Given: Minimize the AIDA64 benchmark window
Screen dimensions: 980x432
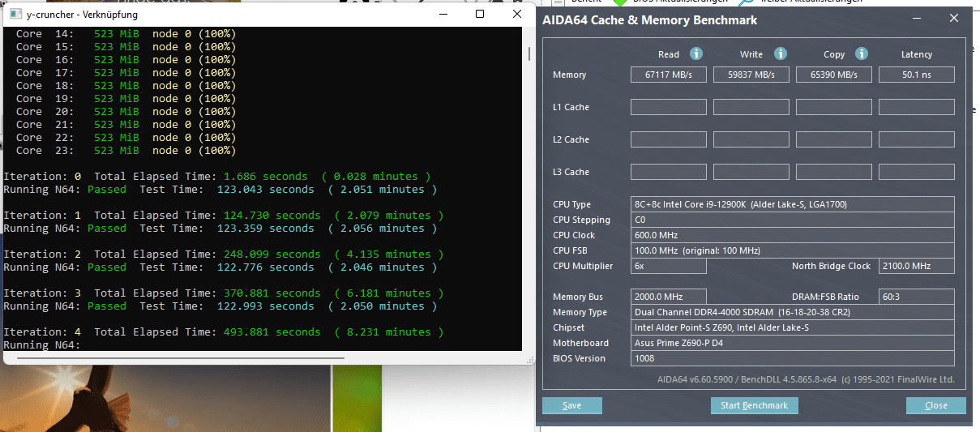Looking at the screenshot, I should pyautogui.click(x=916, y=19).
